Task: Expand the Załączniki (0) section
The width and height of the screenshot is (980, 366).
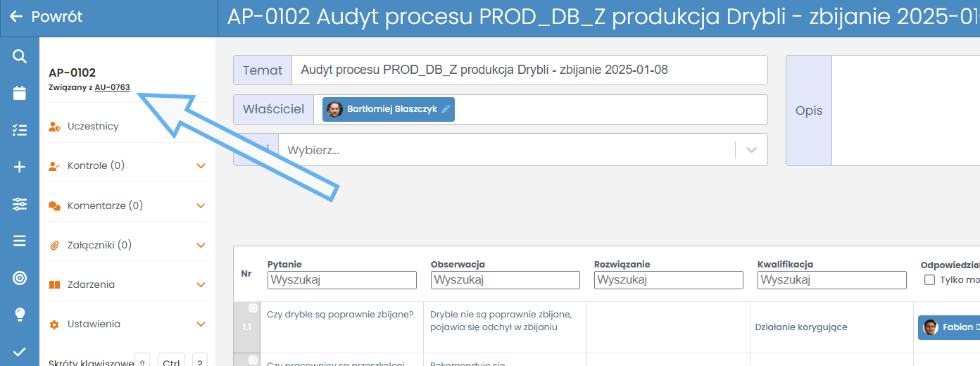Action: (201, 246)
